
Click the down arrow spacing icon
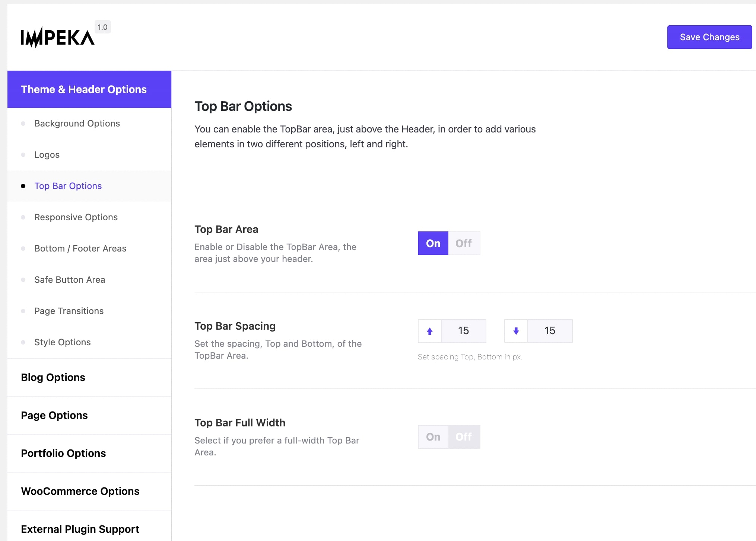pyautogui.click(x=516, y=331)
